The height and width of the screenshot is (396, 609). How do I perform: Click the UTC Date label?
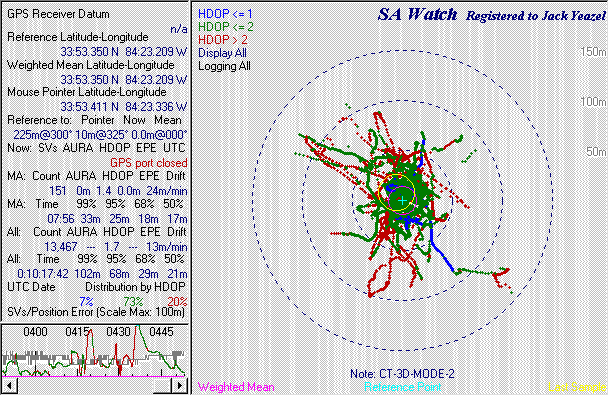tap(31, 287)
